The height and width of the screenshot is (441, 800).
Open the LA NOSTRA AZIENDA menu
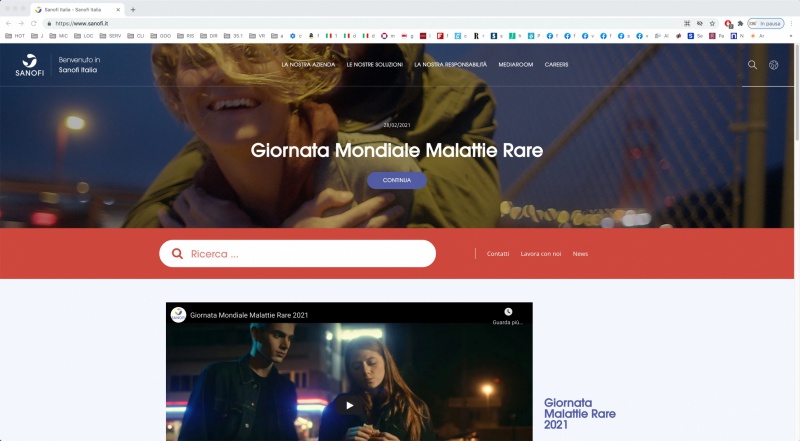(308, 65)
